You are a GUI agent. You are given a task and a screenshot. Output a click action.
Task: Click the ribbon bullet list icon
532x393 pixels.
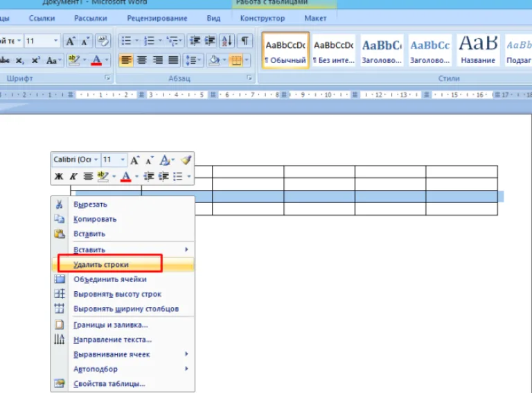[126, 41]
